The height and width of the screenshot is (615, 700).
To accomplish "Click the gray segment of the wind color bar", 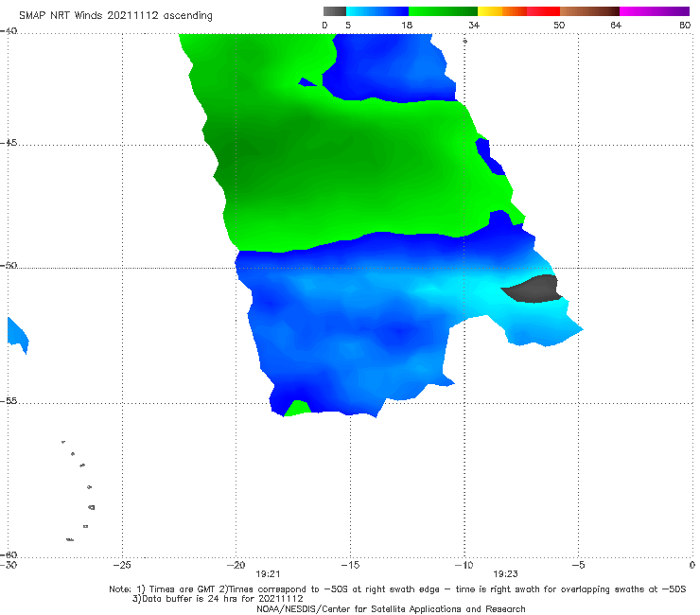I will [x=335, y=11].
